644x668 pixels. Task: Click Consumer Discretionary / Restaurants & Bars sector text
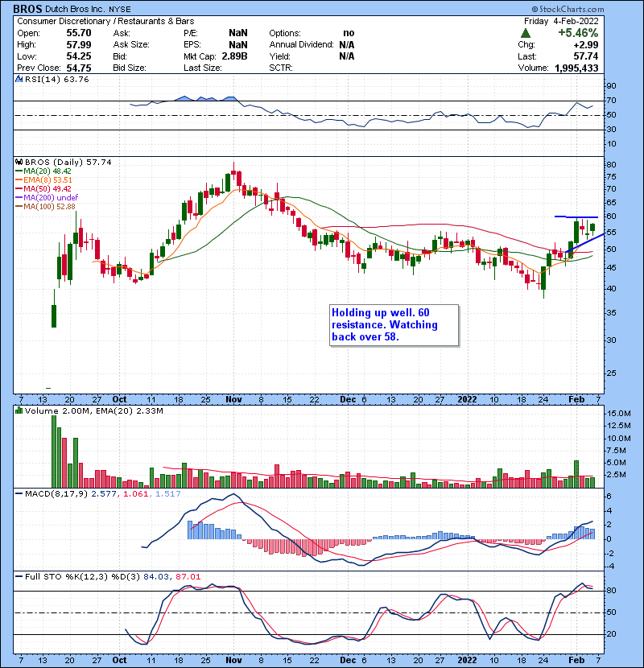(105, 21)
